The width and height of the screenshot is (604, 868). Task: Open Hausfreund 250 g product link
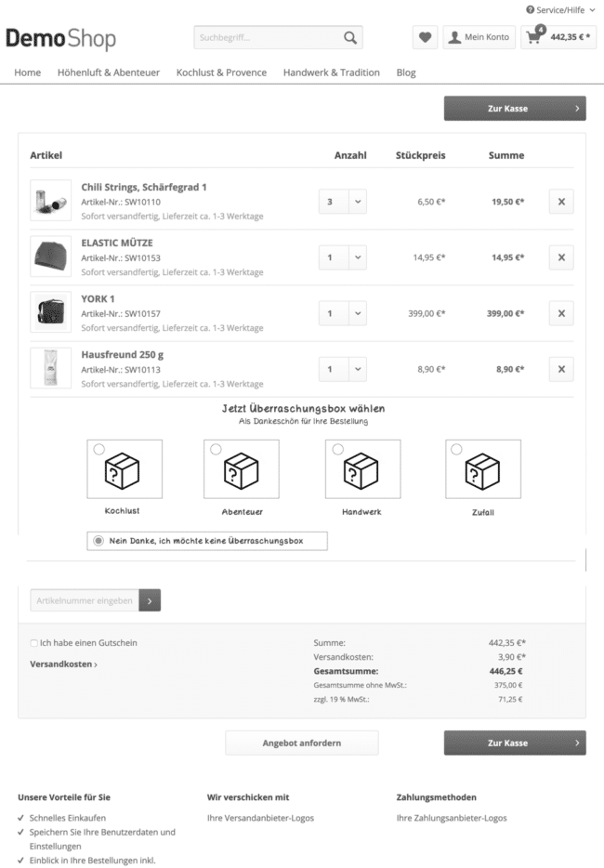(123, 355)
